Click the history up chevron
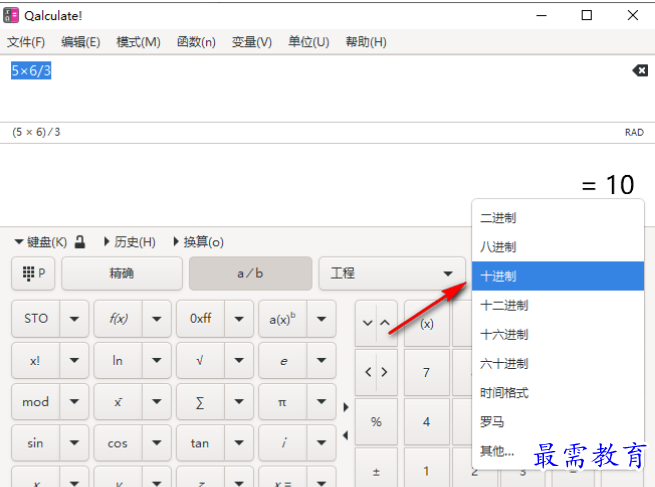The height and width of the screenshot is (487, 655). [x=385, y=323]
